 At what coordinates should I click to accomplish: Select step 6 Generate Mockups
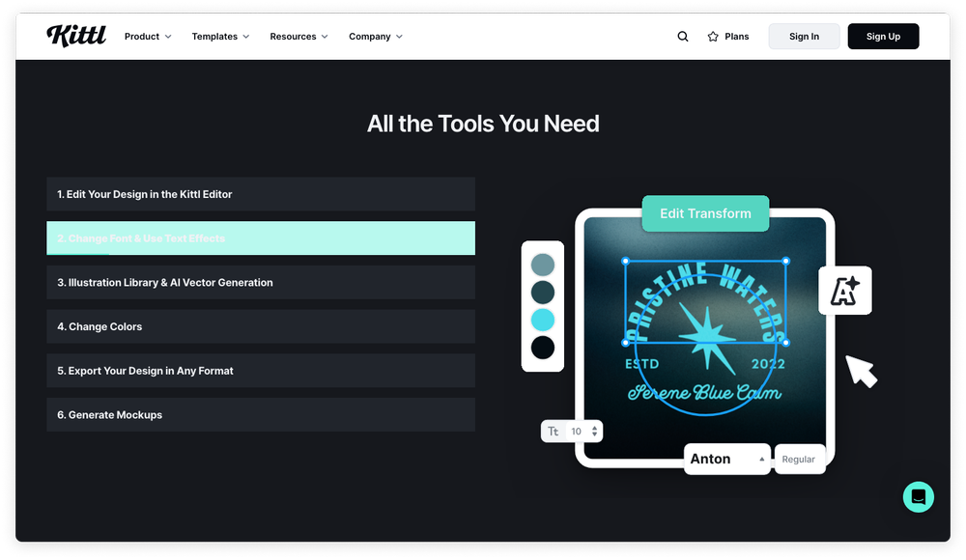260,415
